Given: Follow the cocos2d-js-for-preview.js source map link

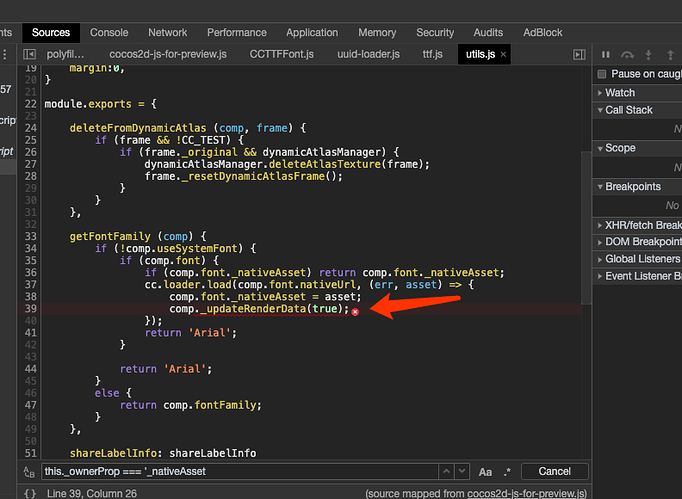Looking at the screenshot, I should 526,494.
